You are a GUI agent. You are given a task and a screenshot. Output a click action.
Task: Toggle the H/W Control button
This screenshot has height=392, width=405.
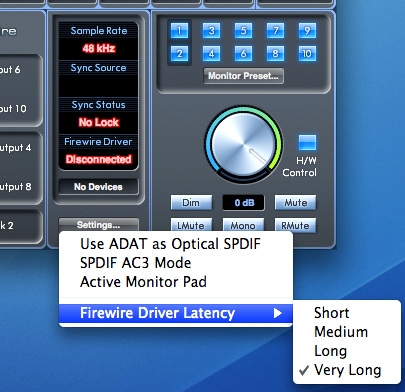307,143
